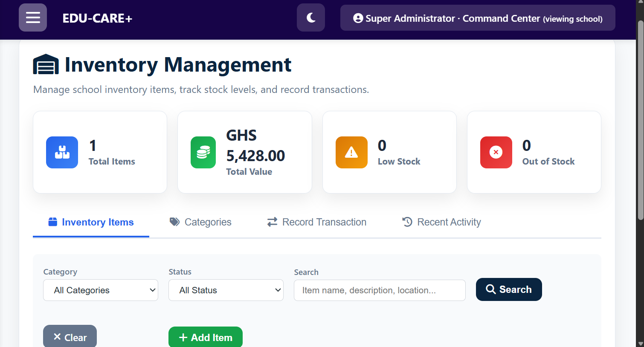Image resolution: width=644 pixels, height=347 pixels.
Task: Click the warehouse icon beside Inventory Management
Action: click(46, 65)
